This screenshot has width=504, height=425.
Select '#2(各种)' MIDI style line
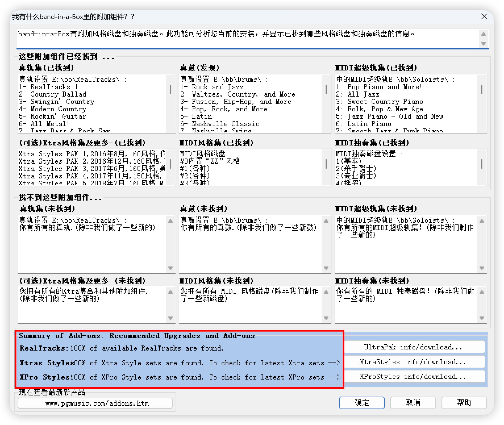(195, 176)
